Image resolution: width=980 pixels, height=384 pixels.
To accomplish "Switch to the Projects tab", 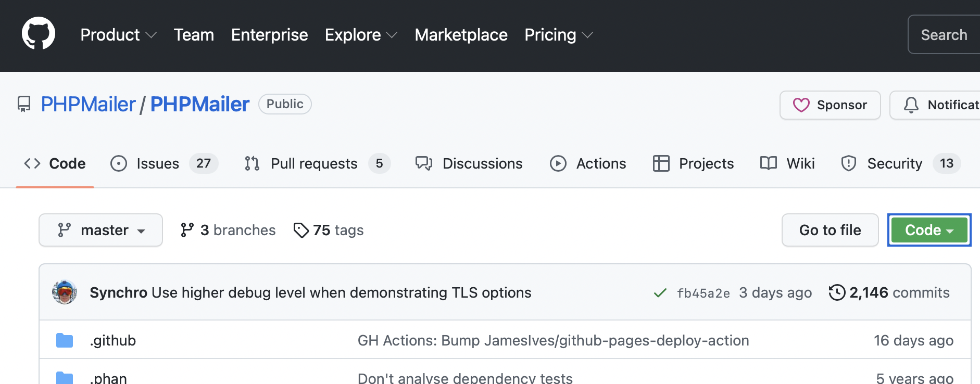I will (694, 163).
